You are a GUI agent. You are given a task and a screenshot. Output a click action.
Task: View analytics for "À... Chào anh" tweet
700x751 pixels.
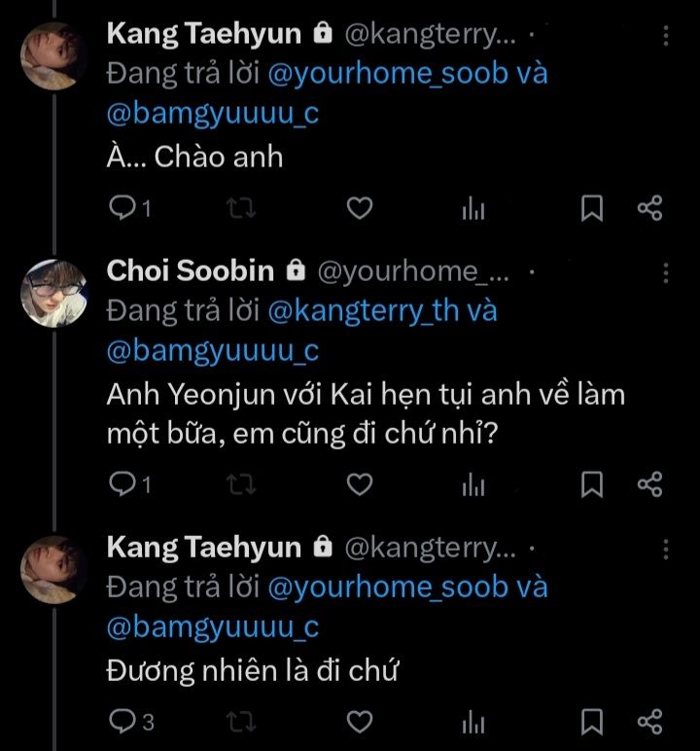click(x=473, y=208)
